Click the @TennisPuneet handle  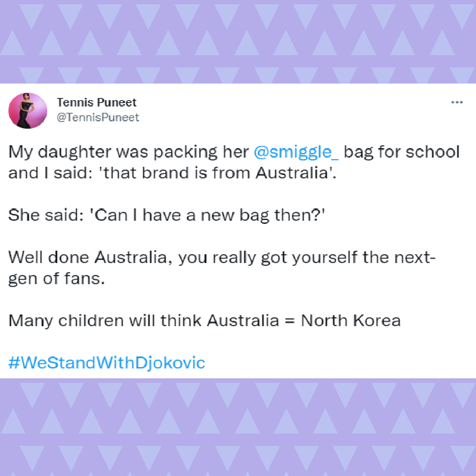(98, 117)
